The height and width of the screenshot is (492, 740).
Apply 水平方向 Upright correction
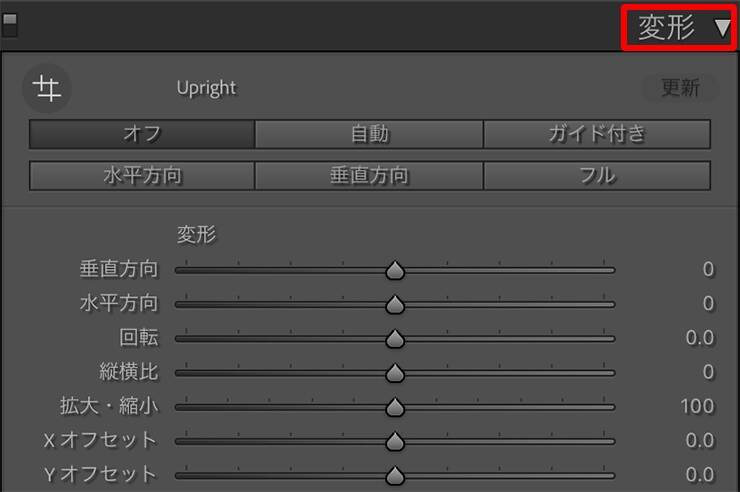coord(142,176)
